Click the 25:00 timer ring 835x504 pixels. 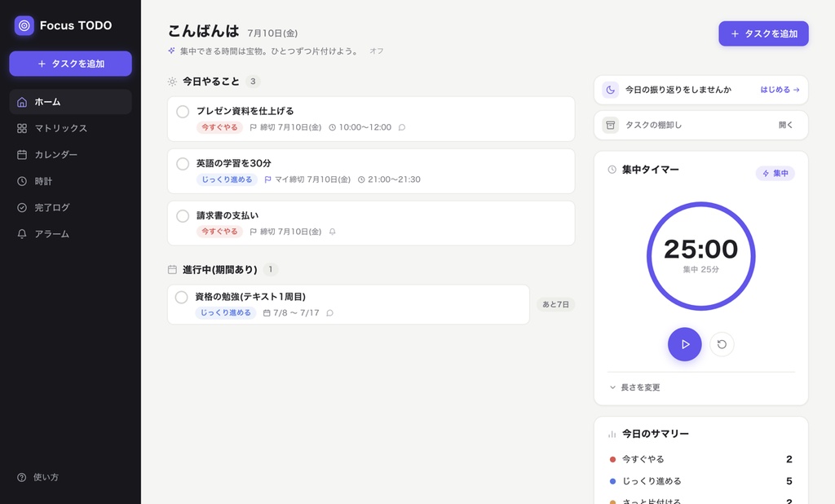point(700,256)
